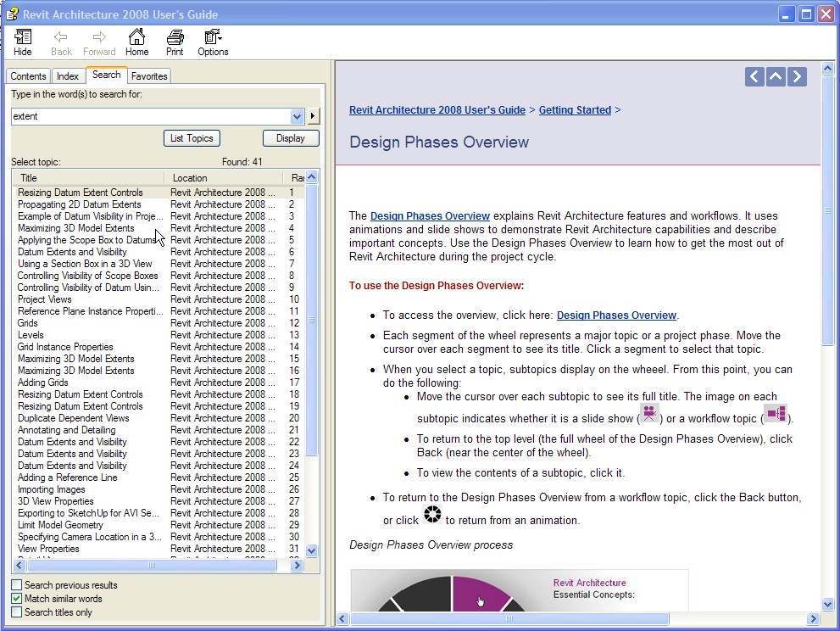The width and height of the screenshot is (840, 631).
Task: Go to Home page icon
Action: click(x=136, y=42)
